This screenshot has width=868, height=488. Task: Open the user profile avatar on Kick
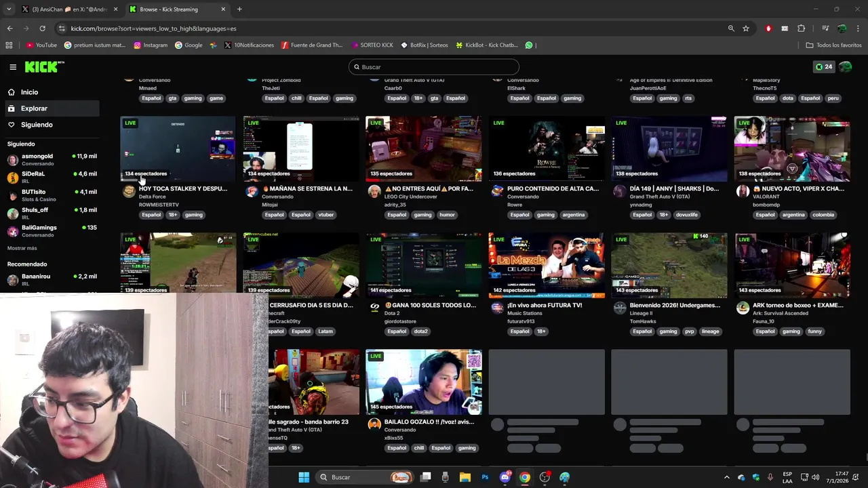(x=845, y=67)
